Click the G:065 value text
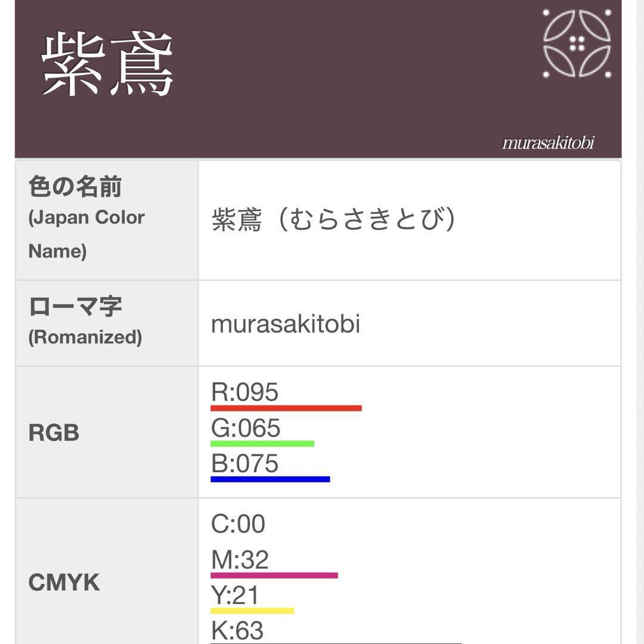Image resolution: width=644 pixels, height=644 pixels. [245, 428]
